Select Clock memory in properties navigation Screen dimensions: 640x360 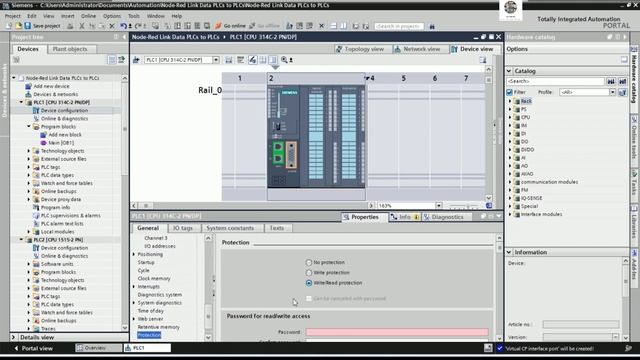(154, 278)
